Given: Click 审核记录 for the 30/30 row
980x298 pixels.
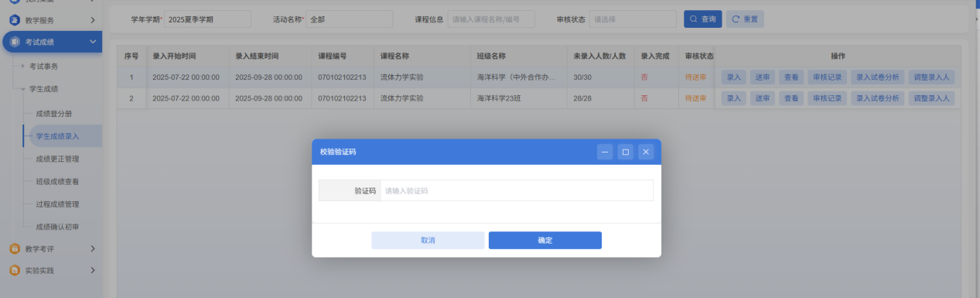Looking at the screenshot, I should coord(827,77).
